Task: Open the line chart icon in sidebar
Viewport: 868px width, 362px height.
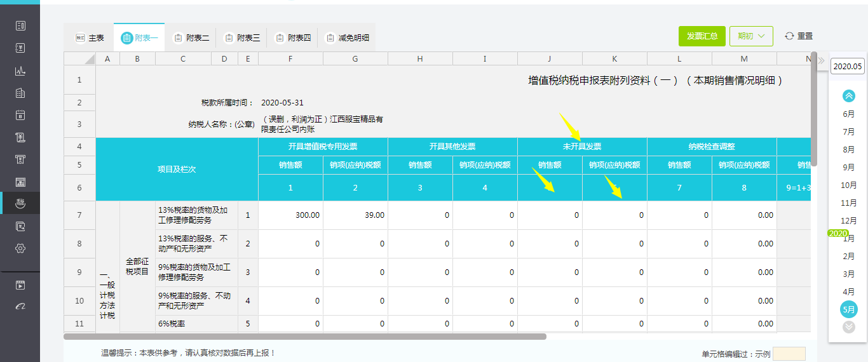Action: pos(20,70)
